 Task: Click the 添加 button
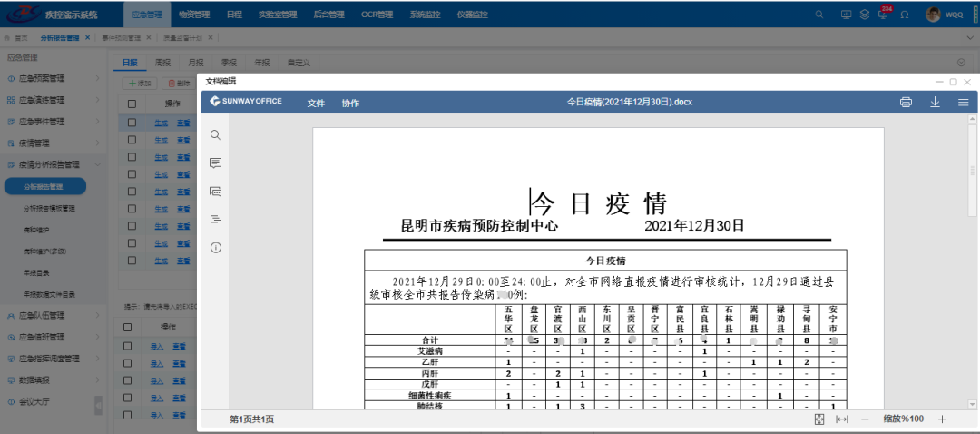click(x=140, y=84)
